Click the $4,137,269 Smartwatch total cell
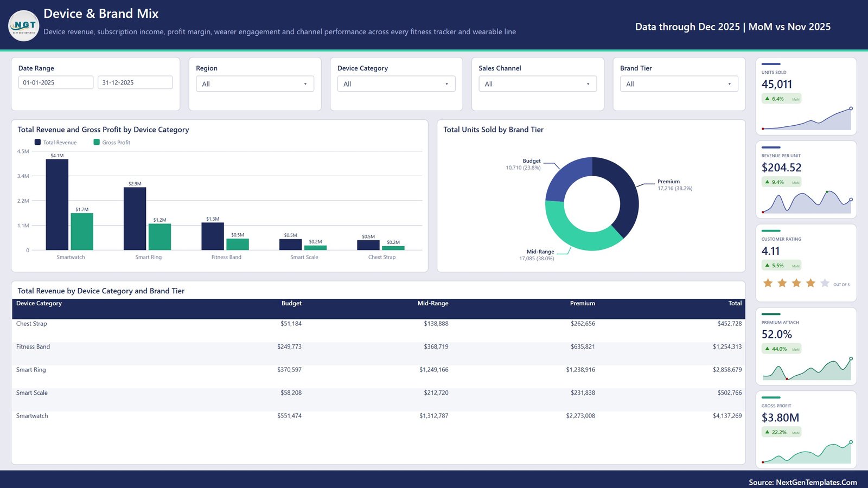Viewport: 868px width, 488px height. (x=727, y=416)
